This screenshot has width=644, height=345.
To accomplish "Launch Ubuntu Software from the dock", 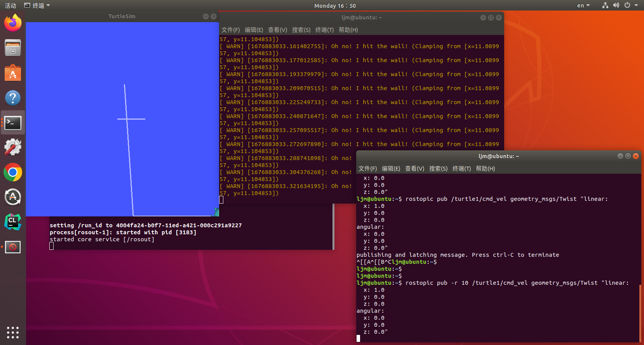I will pos(13,73).
